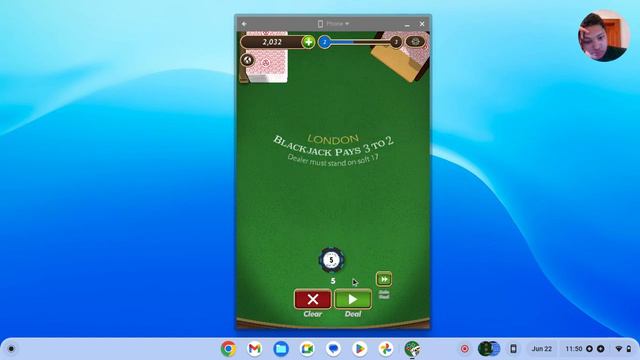Click the Blackjack app icon in the shelf
This screenshot has width=640, height=360.
click(412, 349)
